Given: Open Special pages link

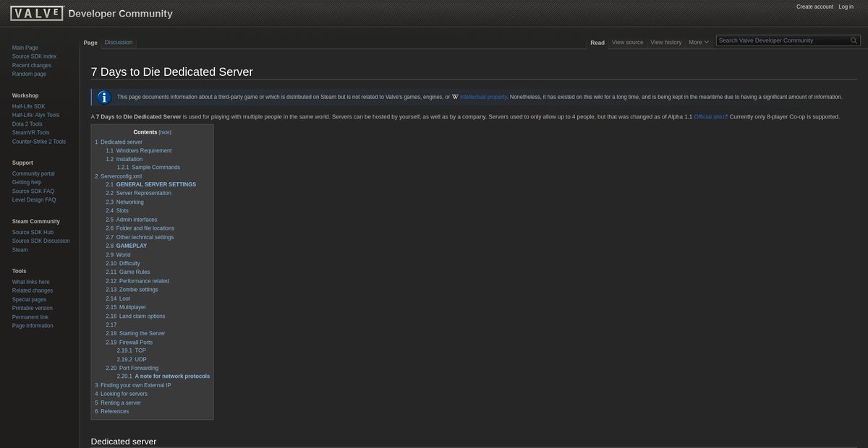Looking at the screenshot, I should 29,299.
